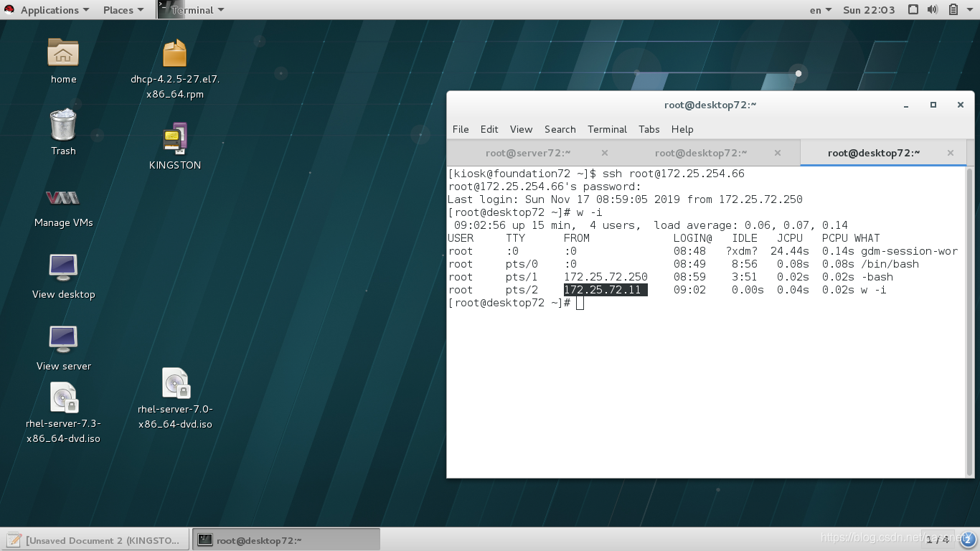980x551 pixels.
Task: Open the Help menu in terminal
Action: [682, 129]
